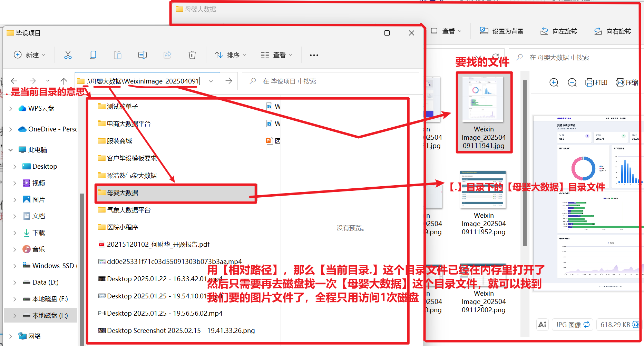Click zoom in magnifier in preview pane
Viewport: 644px width, 346px height.
click(554, 82)
